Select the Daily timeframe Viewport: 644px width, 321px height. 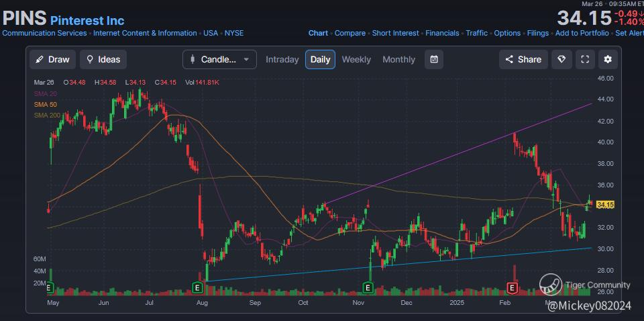click(x=321, y=60)
